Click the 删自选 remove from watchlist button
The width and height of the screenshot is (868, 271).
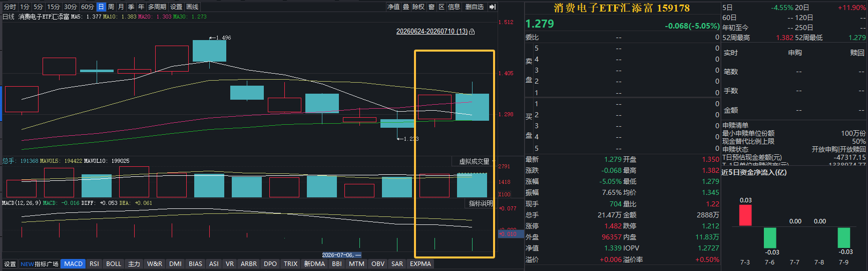point(475,7)
